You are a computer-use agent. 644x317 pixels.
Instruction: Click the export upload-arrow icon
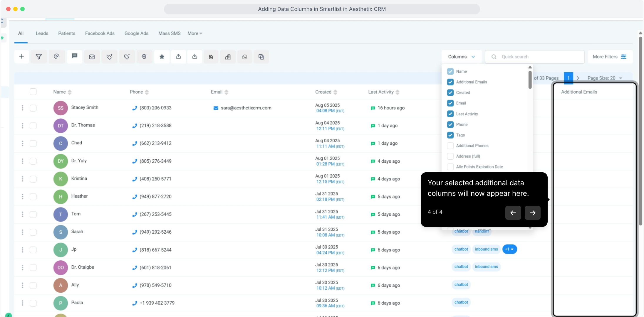pyautogui.click(x=178, y=57)
